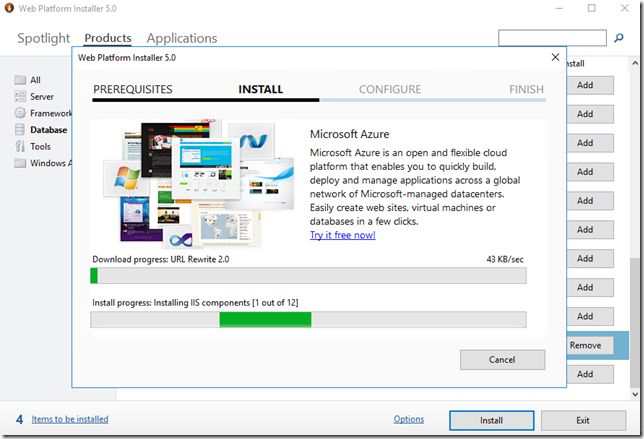644x439 pixels.
Task: Click the URL Rewrite download progress bar
Action: coord(308,276)
